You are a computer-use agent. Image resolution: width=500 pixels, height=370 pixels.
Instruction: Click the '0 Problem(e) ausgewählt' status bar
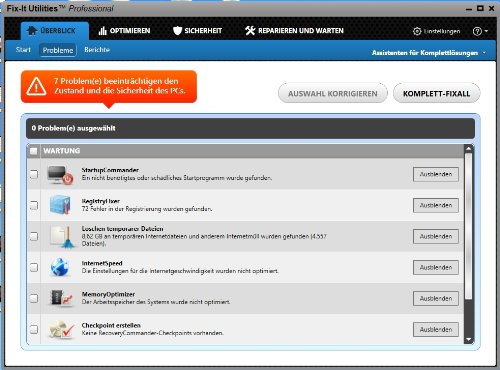[x=250, y=128]
